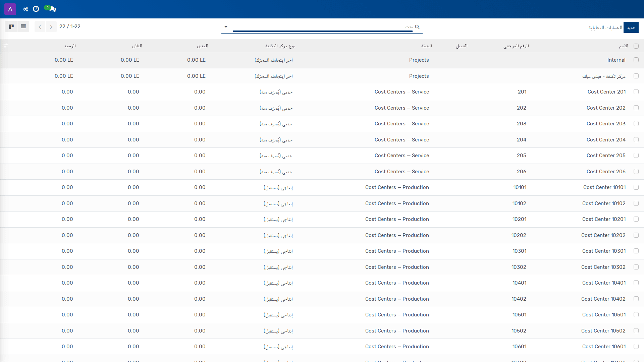Open the debug tools gears icon
Viewport: 644px width, 362px height.
click(x=25, y=9)
